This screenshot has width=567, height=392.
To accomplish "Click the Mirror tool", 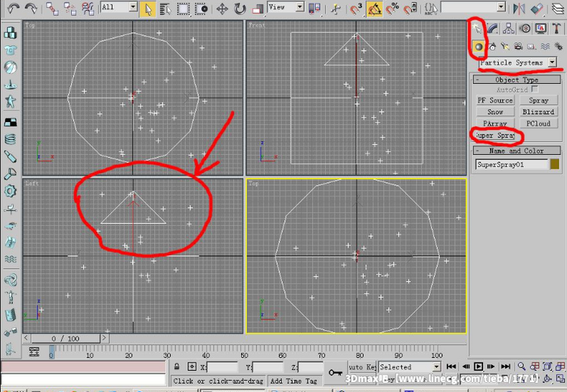I will pos(519,8).
